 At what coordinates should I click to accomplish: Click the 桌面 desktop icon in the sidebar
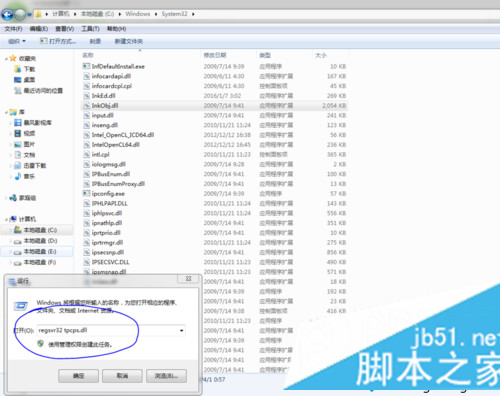[x=18, y=80]
